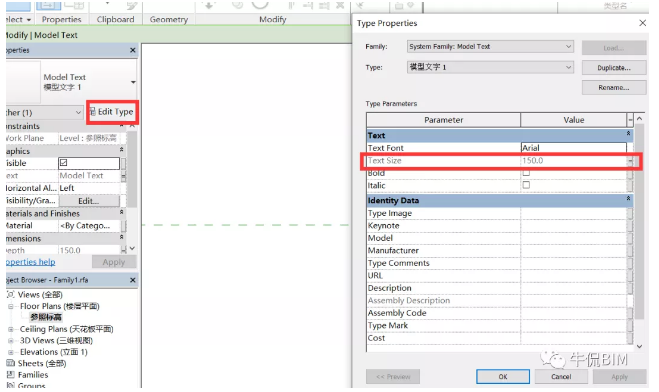Click the Work Plane Level value
The height and width of the screenshot is (392, 659).
click(x=89, y=138)
